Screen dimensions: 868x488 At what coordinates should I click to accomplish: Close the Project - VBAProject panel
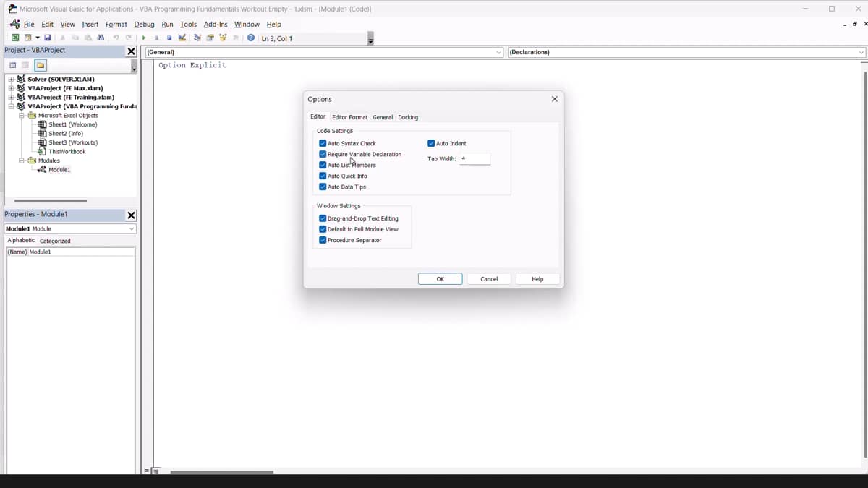131,51
